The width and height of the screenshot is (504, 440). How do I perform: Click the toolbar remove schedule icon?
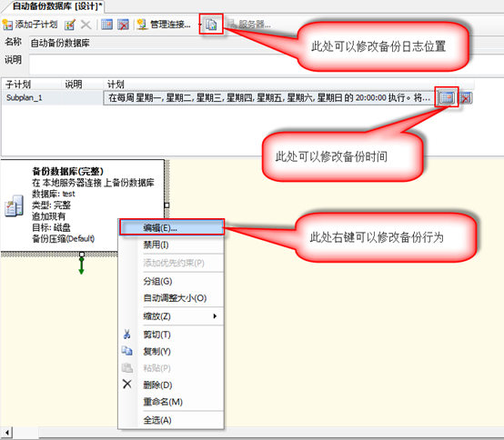click(123, 25)
